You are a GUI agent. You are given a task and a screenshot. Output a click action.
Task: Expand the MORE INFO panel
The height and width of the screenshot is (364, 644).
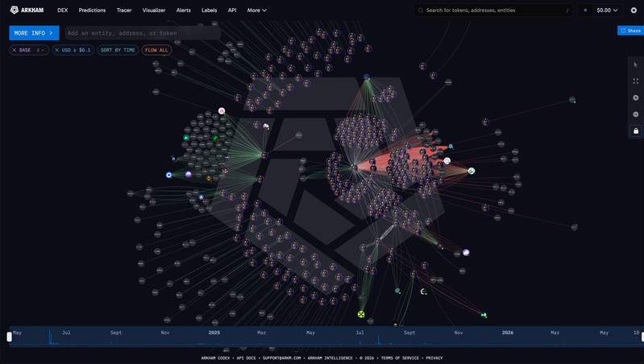pyautogui.click(x=34, y=33)
